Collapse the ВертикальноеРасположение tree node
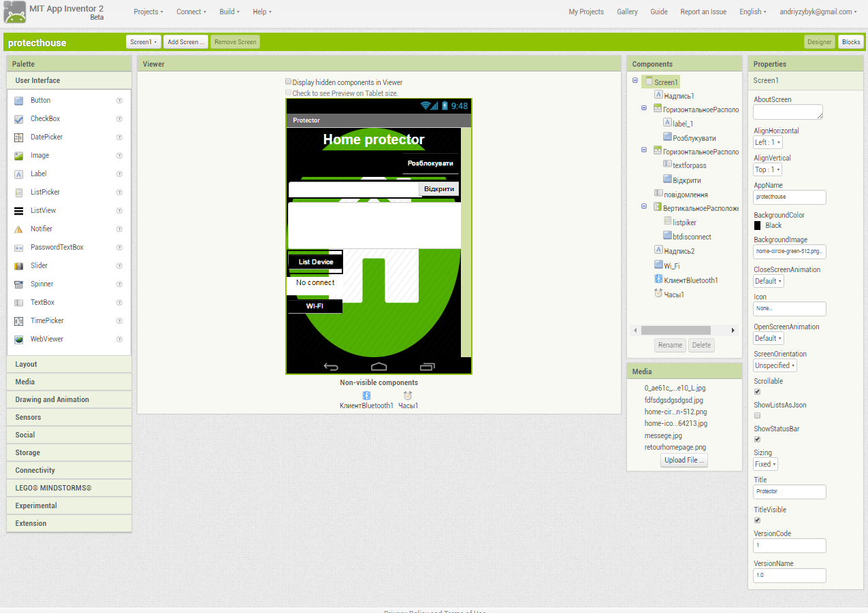 pyautogui.click(x=644, y=206)
